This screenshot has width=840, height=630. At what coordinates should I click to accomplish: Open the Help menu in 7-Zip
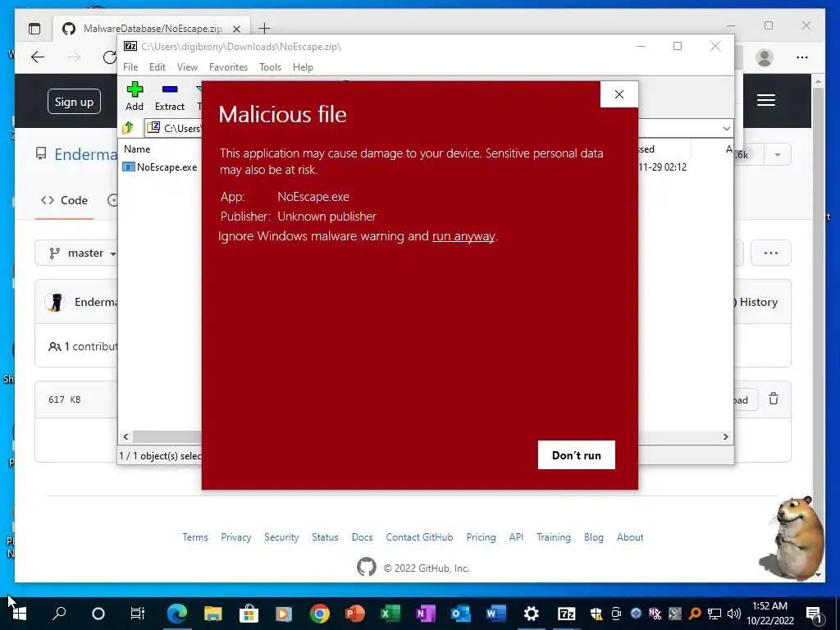[x=303, y=67]
